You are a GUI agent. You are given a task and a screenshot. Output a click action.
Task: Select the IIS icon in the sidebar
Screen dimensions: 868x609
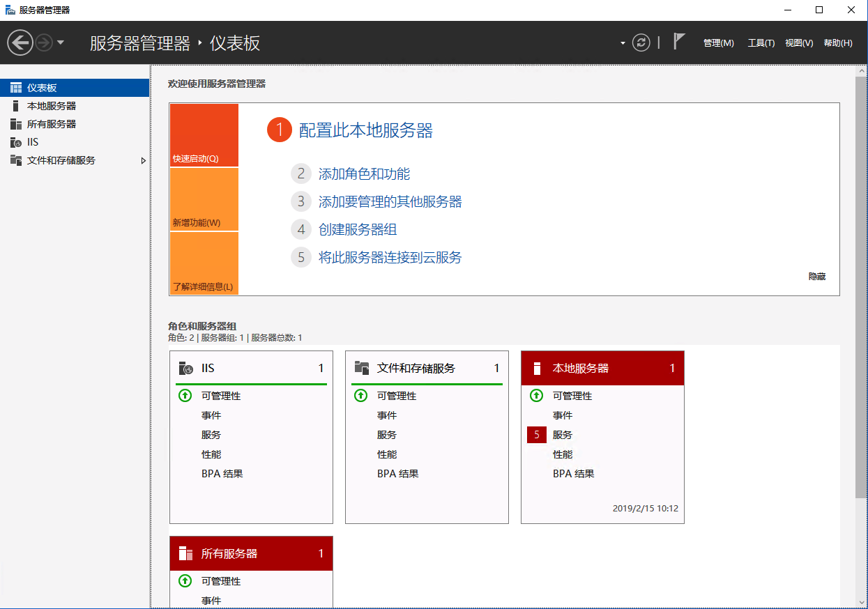tap(16, 142)
